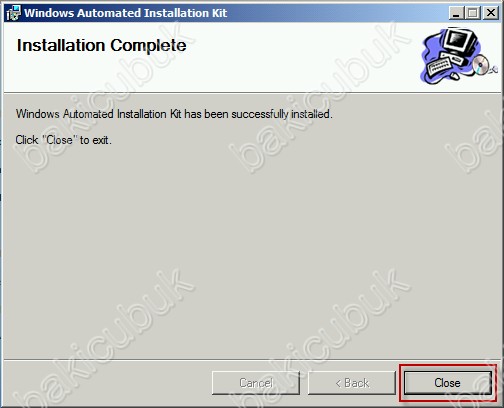Click the computer monitor in the header graphic
504x408 pixels.
[461, 42]
